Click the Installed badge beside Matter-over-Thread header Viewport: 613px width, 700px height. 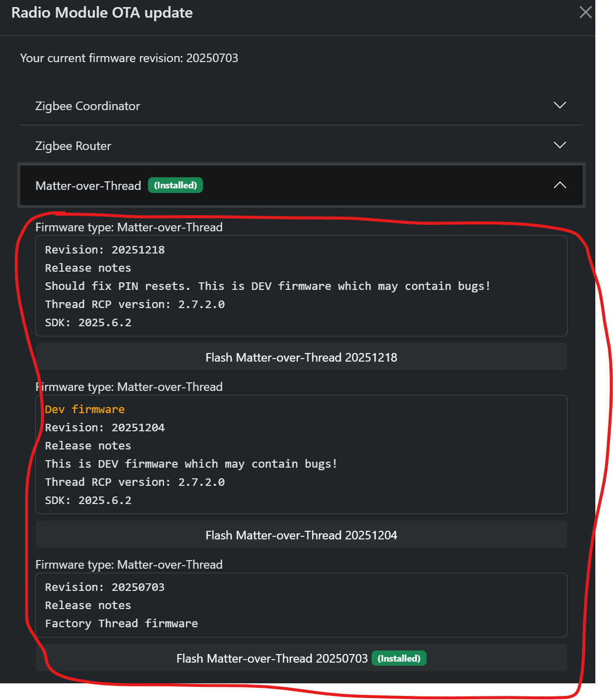coord(175,185)
